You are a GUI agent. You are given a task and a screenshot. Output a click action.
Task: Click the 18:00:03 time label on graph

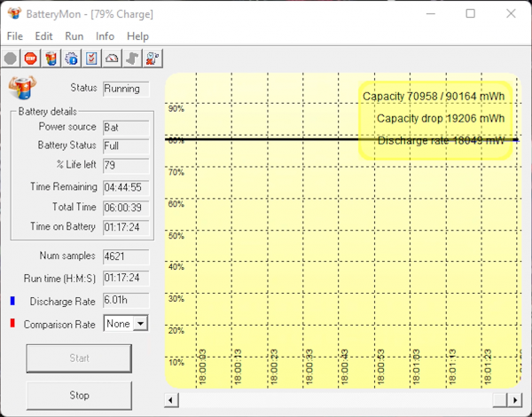[x=202, y=367]
